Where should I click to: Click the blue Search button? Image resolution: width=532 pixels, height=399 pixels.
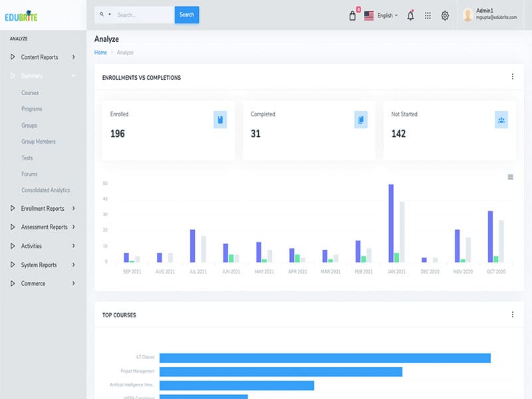pos(187,15)
